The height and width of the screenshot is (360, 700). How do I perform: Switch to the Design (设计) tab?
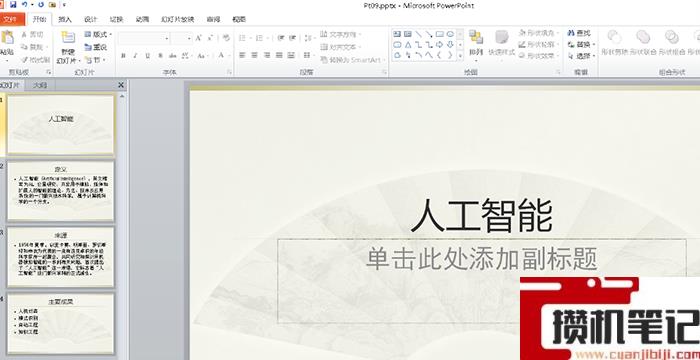[x=90, y=19]
